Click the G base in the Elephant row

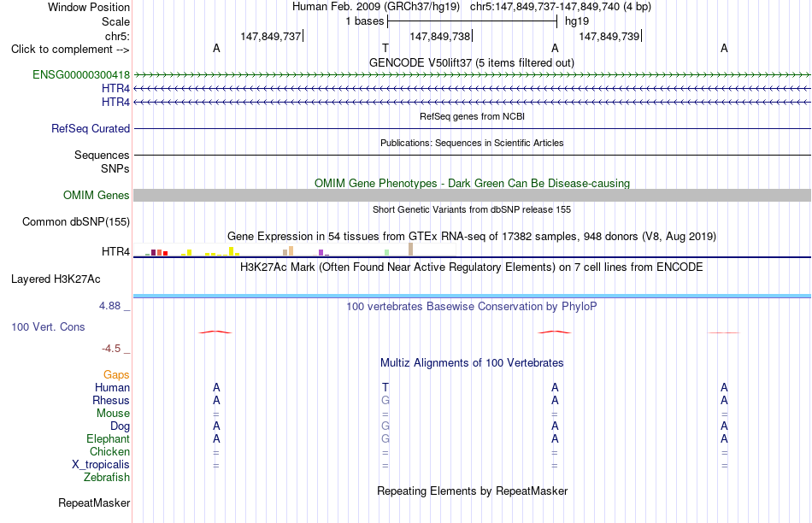pos(385,438)
